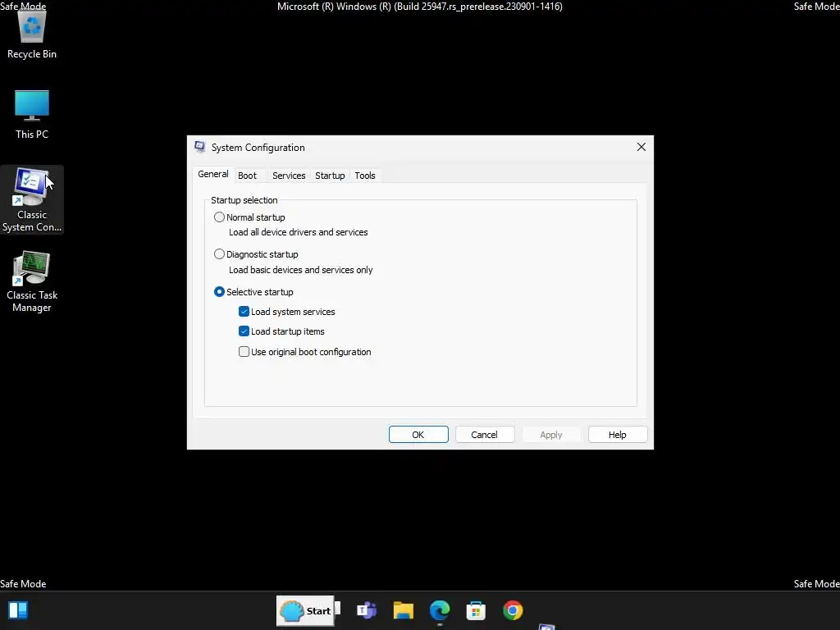Switch to the Tools tab
This screenshot has width=840, height=630.
(365, 176)
